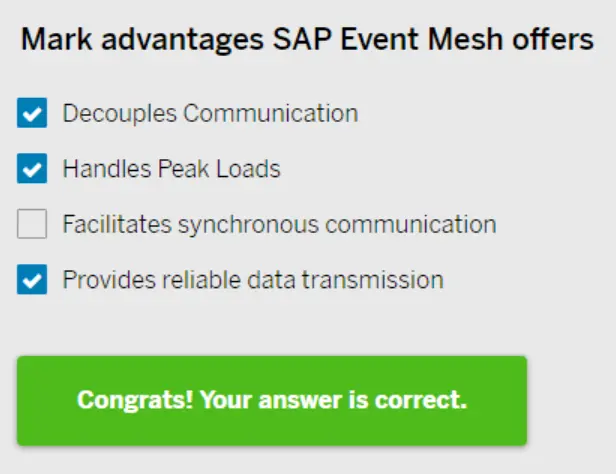Click the "Decouples Communication" option label
Image resolution: width=616 pixels, height=474 pixels.
click(x=210, y=114)
